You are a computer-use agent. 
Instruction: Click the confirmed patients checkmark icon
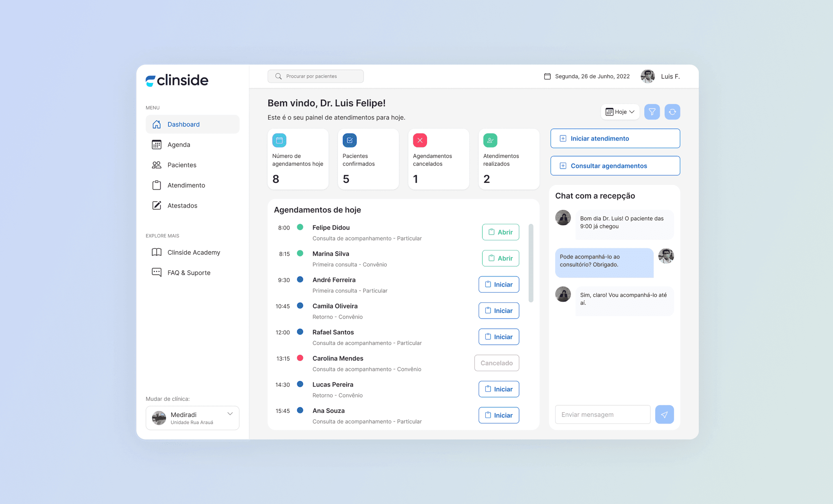tap(349, 140)
